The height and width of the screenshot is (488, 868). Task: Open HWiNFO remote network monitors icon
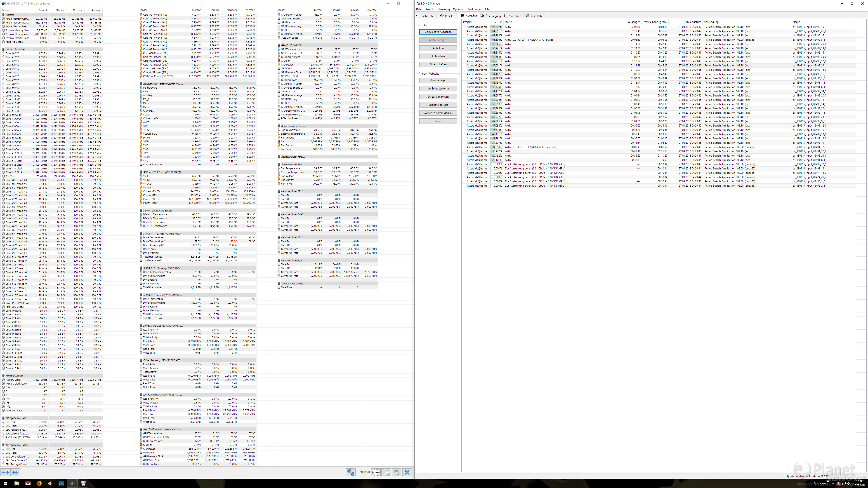click(x=351, y=472)
